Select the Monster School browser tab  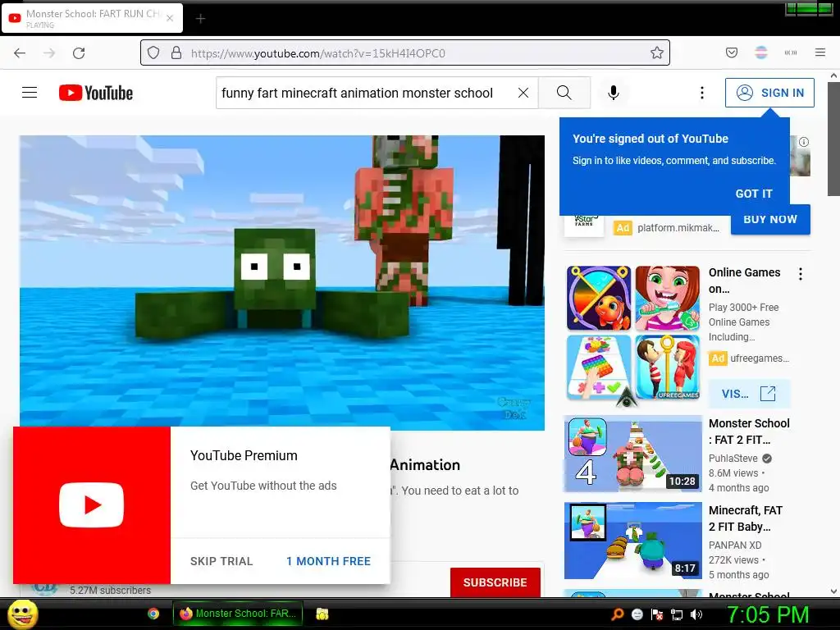click(92, 18)
